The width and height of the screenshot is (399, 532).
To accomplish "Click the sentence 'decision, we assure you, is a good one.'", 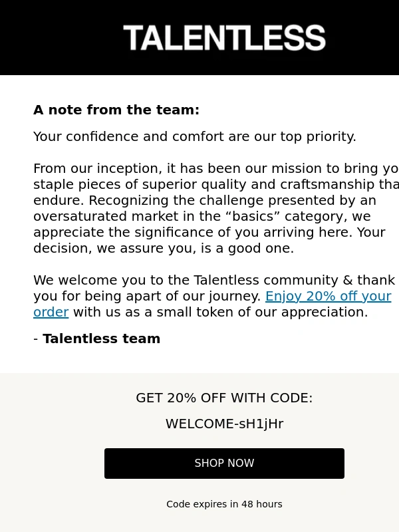I will (x=164, y=248).
